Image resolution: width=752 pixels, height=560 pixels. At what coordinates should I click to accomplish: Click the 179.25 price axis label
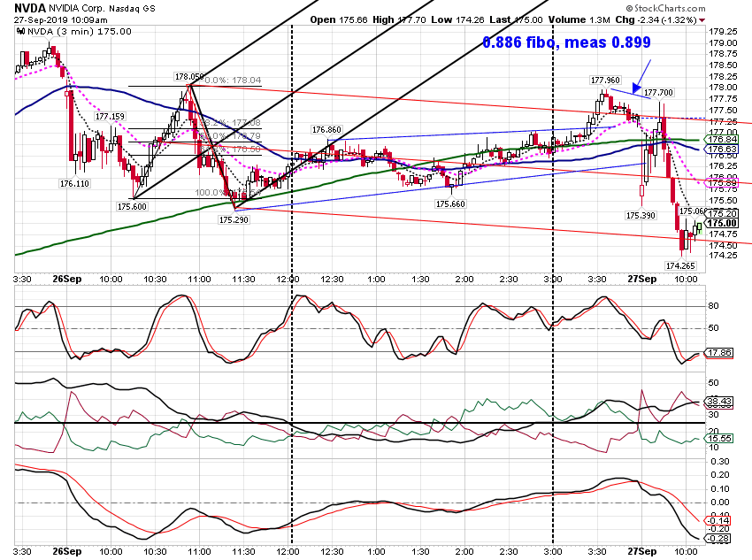(x=723, y=32)
